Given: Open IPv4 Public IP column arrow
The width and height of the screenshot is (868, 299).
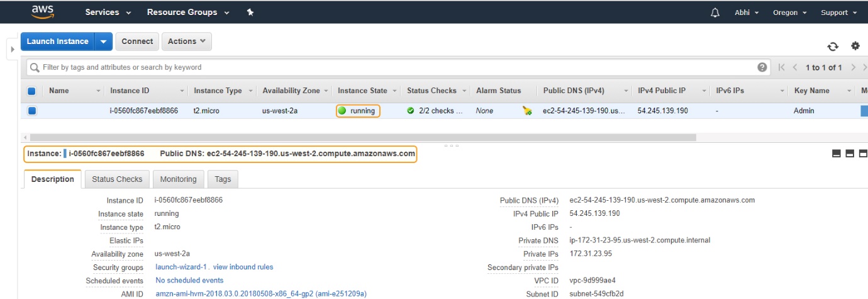Looking at the screenshot, I should click(x=704, y=91).
